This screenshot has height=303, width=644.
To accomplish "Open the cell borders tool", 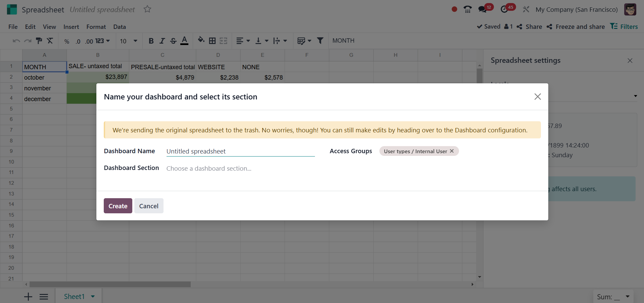I will point(212,41).
